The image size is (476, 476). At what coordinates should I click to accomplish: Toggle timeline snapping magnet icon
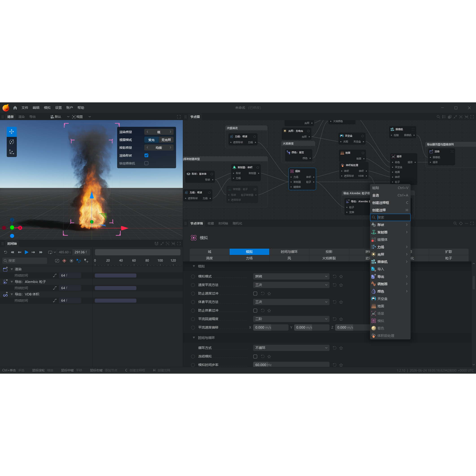click(156, 244)
